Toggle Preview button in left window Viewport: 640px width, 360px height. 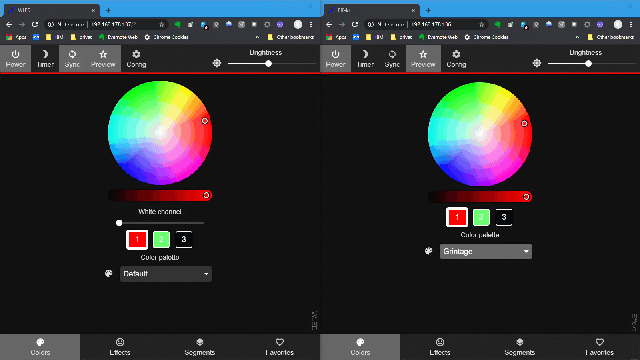pos(103,58)
